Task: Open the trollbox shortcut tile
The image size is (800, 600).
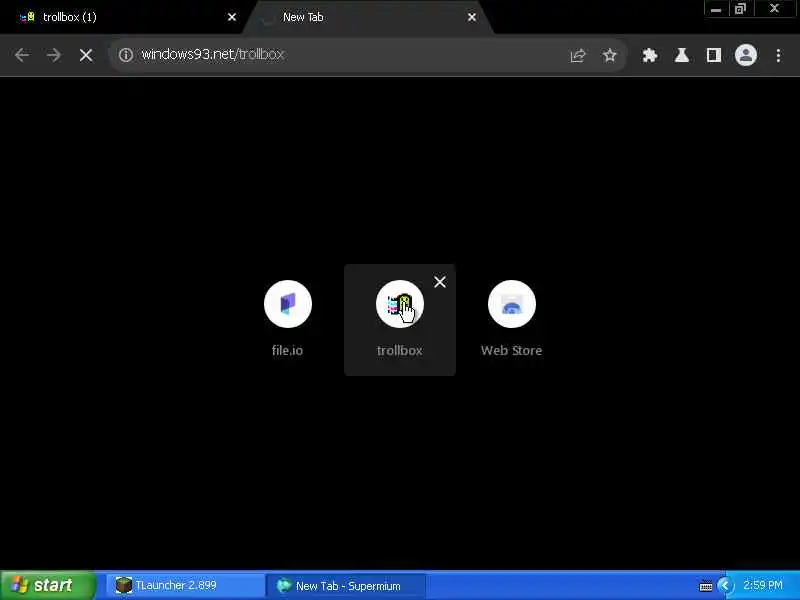Action: [399, 319]
